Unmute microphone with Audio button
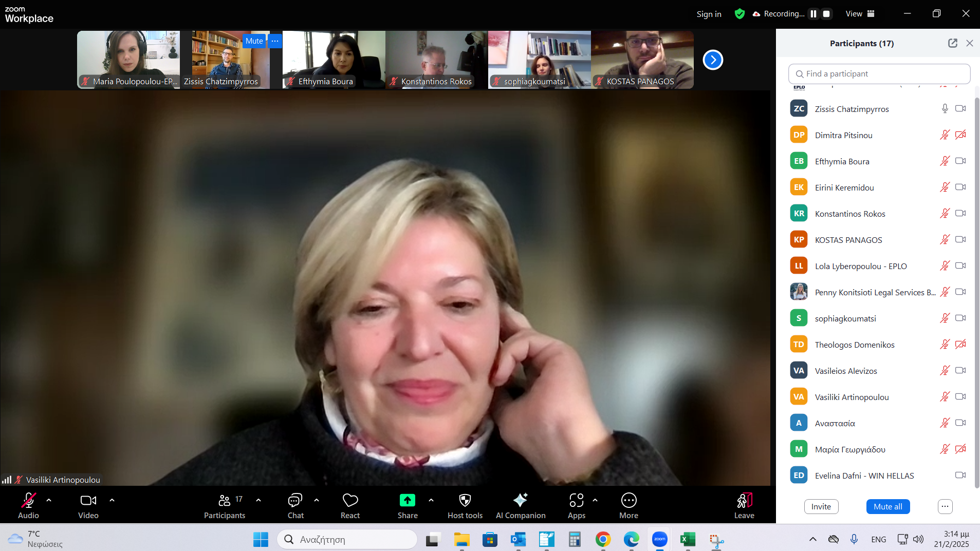The image size is (980, 551). [28, 505]
